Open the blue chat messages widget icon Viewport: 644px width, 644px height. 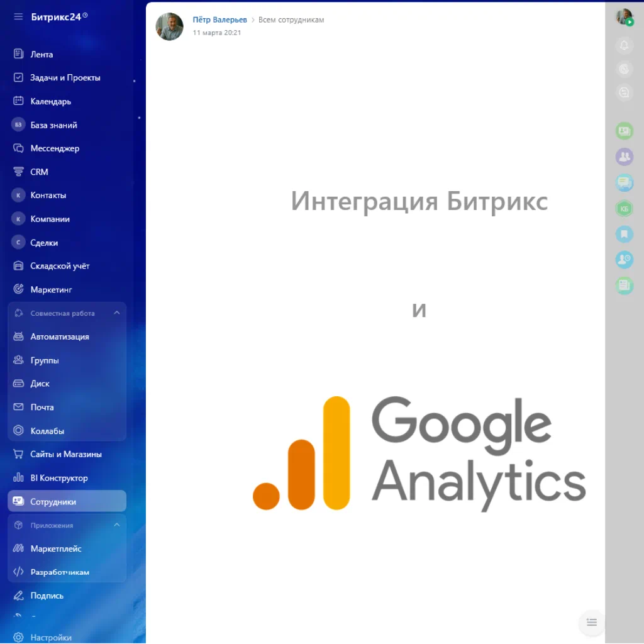(624, 182)
